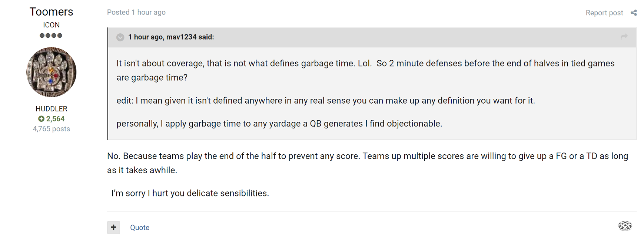
Task: Select the 'No. Because teams play' paragraph
Action: click(x=368, y=163)
